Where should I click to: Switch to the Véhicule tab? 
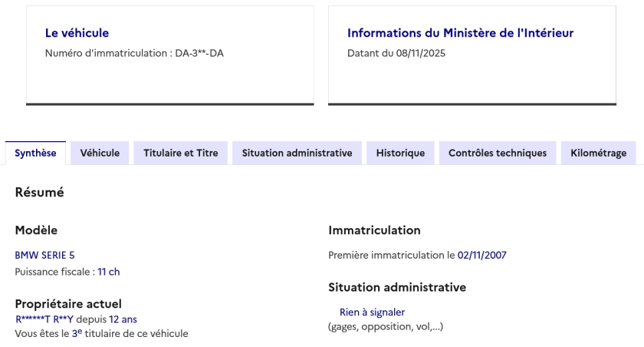[100, 153]
